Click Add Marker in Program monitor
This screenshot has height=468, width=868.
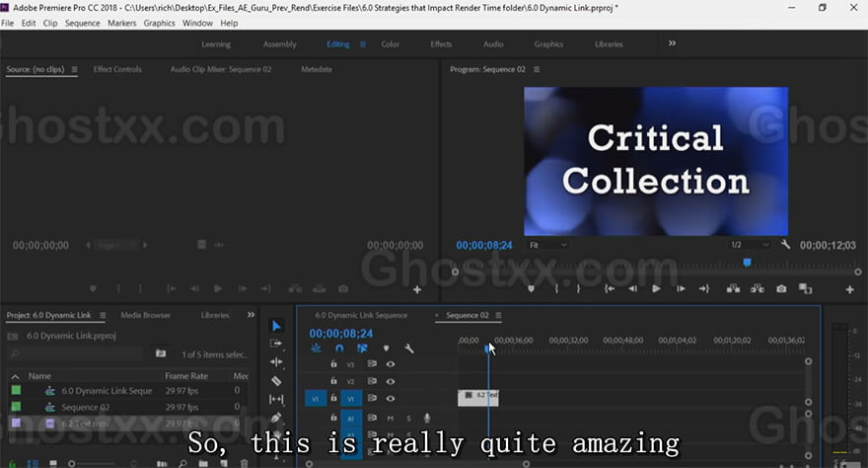click(x=531, y=288)
